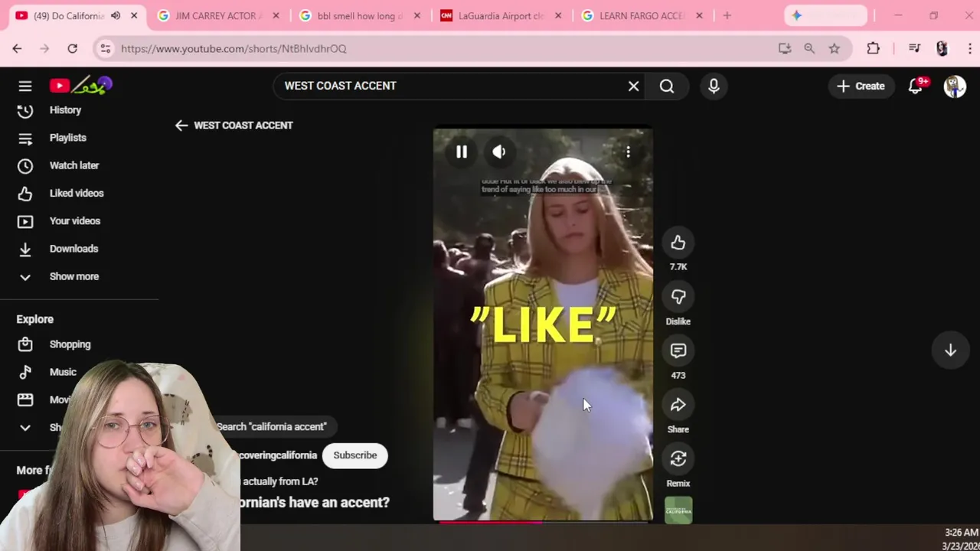Open the Short's three-dot more options menu
This screenshot has height=551, width=980.
[628, 152]
